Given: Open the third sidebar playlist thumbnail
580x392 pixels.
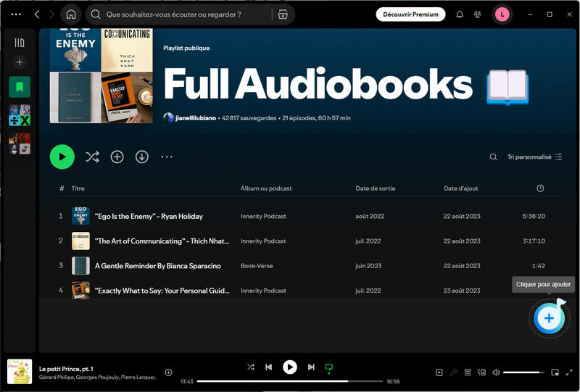Looking at the screenshot, I should (x=20, y=143).
